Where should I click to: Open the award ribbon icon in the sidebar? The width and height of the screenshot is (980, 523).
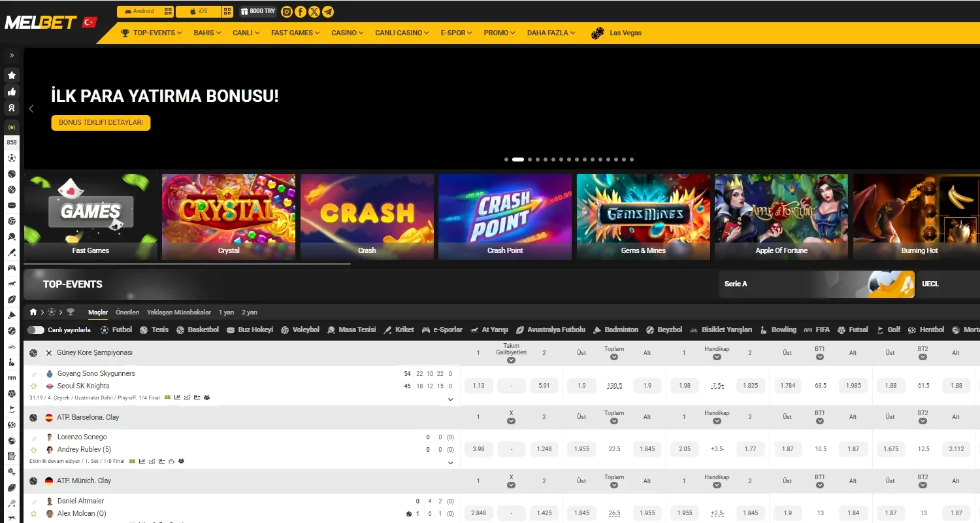(12, 109)
